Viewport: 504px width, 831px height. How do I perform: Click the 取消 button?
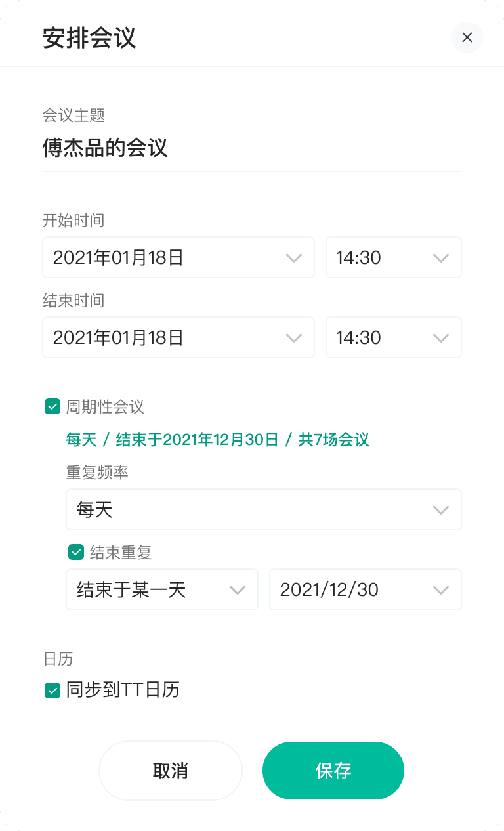171,771
